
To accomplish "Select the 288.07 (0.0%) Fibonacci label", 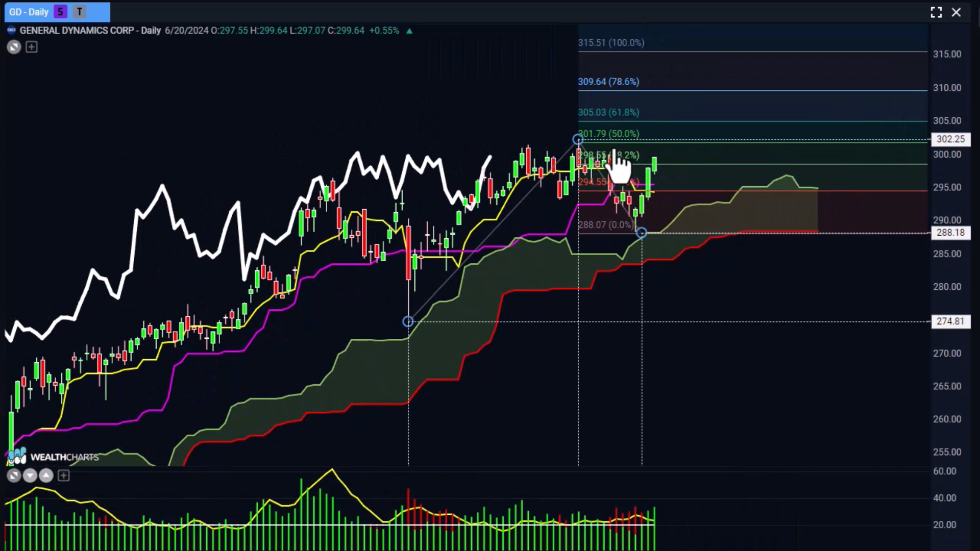I will (x=605, y=225).
